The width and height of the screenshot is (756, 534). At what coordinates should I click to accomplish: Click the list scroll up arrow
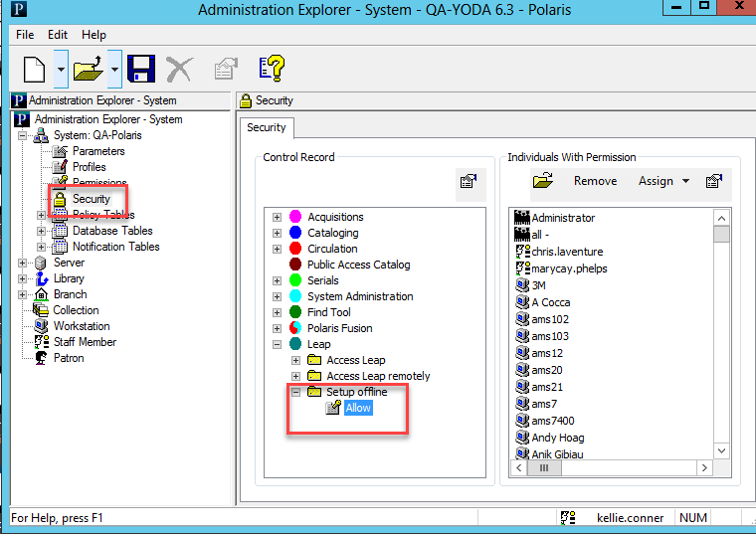pyautogui.click(x=722, y=219)
